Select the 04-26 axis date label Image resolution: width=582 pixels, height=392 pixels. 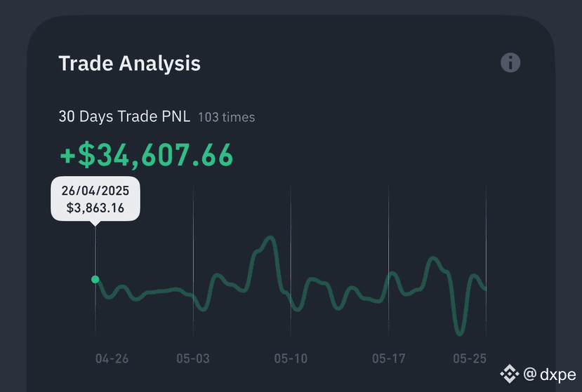(x=112, y=358)
